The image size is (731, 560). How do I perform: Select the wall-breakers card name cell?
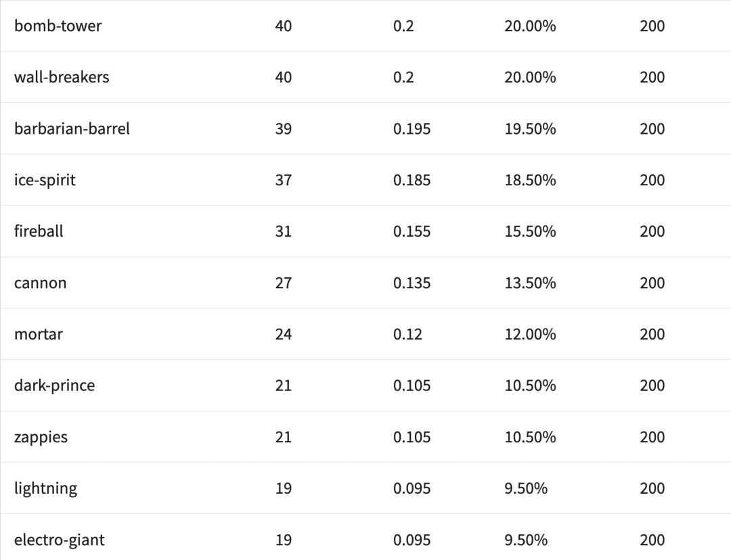click(x=62, y=77)
